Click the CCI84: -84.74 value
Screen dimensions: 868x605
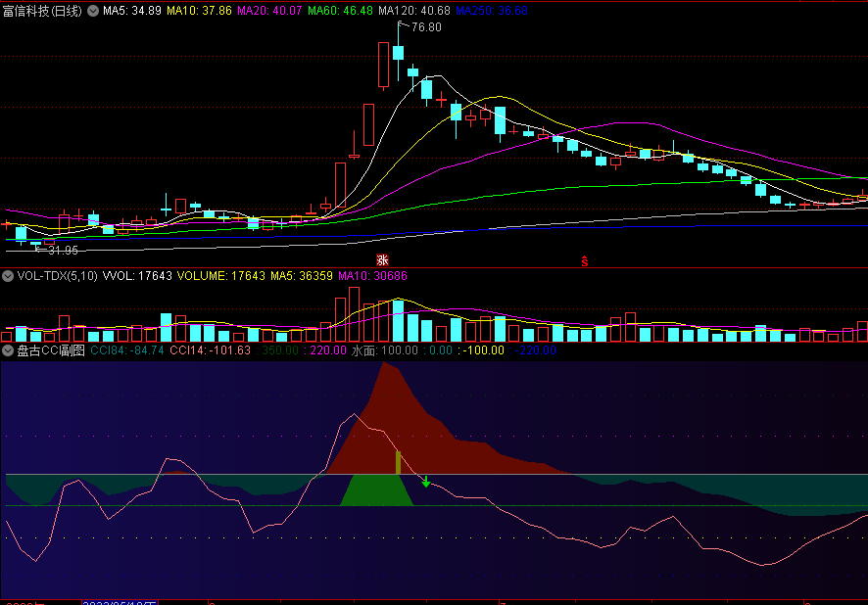coord(126,350)
